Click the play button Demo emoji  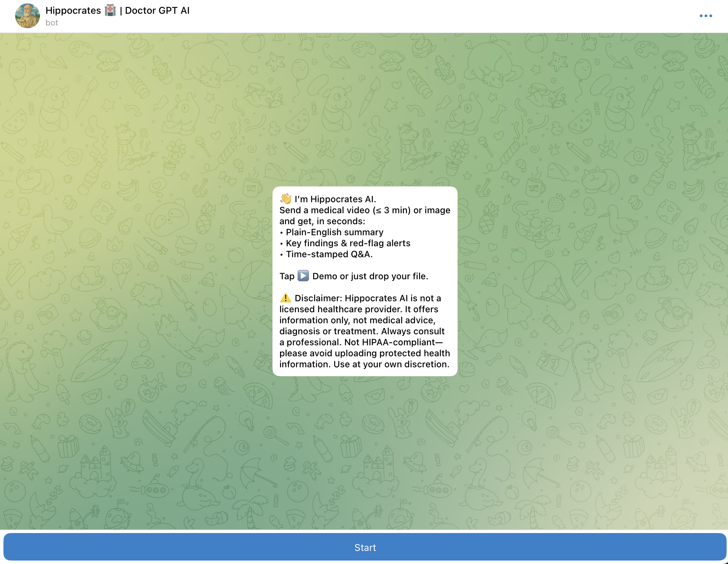[x=303, y=276]
